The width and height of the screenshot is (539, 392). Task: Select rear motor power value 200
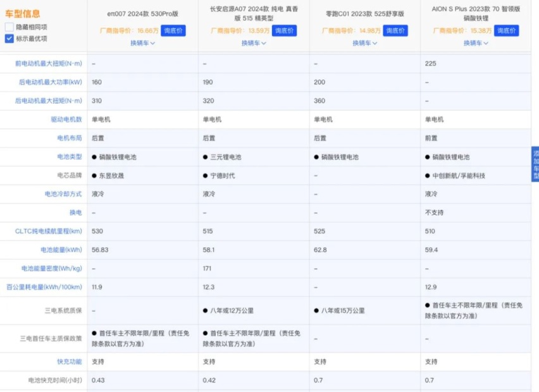319,82
